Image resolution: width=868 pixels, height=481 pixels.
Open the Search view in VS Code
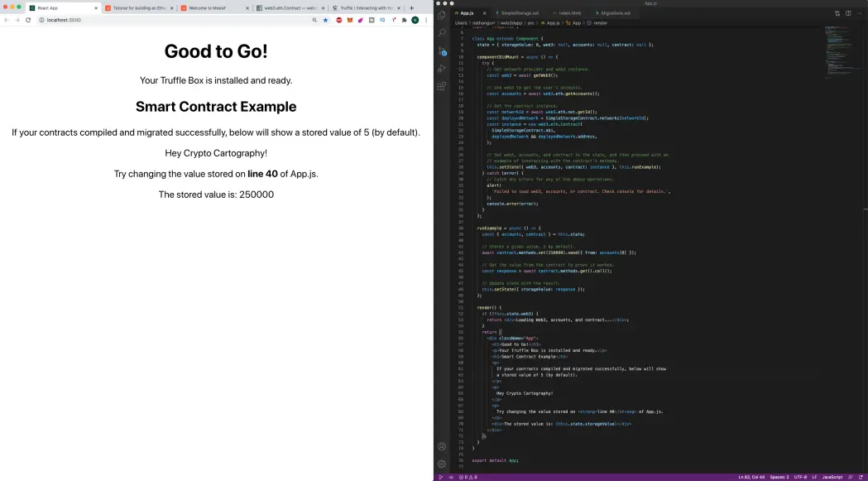tap(442, 32)
